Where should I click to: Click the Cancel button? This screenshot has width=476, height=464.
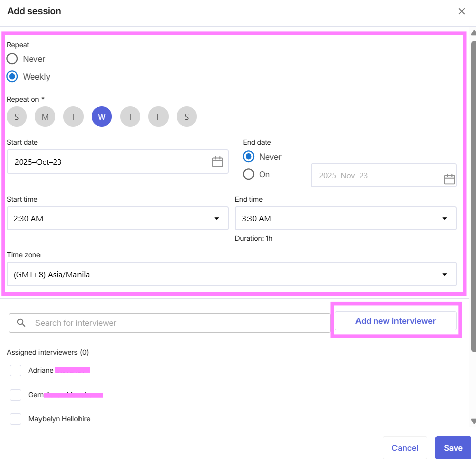pyautogui.click(x=405, y=448)
